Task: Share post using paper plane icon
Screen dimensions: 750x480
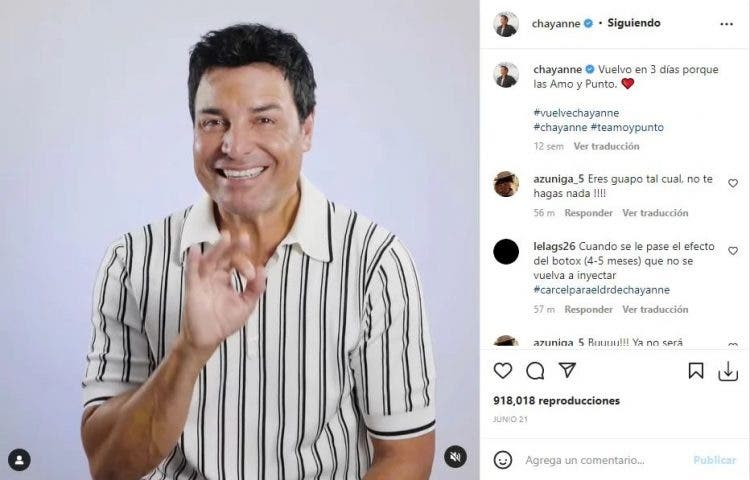Action: point(567,371)
